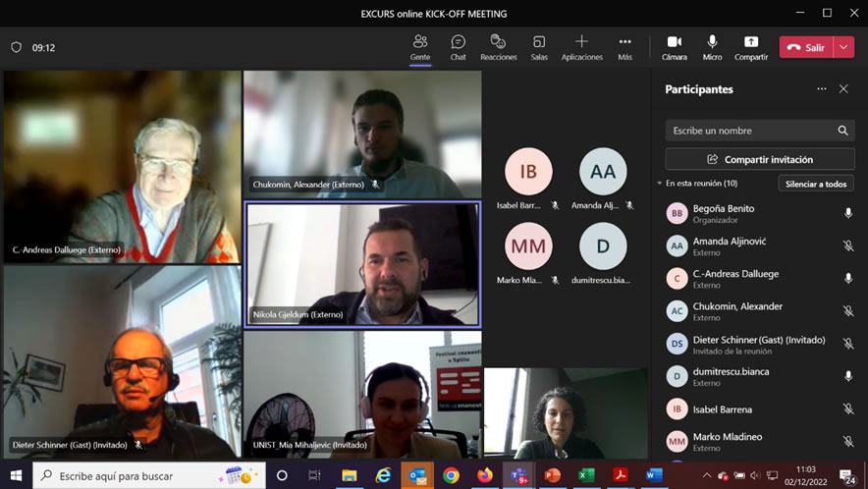
Task: Open PowerPoint from taskbar
Action: pyautogui.click(x=553, y=475)
